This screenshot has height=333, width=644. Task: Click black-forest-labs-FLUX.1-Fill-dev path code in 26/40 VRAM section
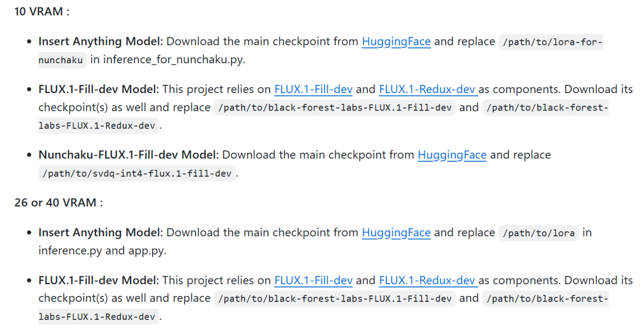(x=335, y=299)
